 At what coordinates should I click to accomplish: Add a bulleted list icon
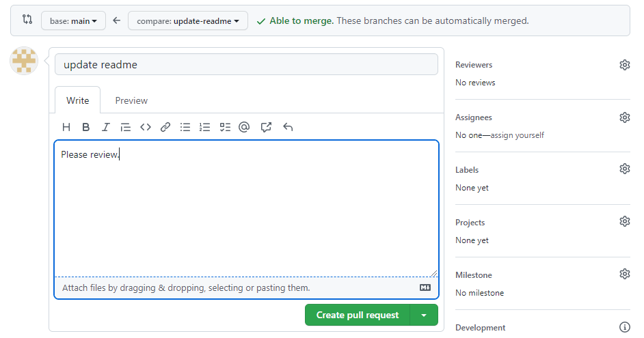pos(185,127)
